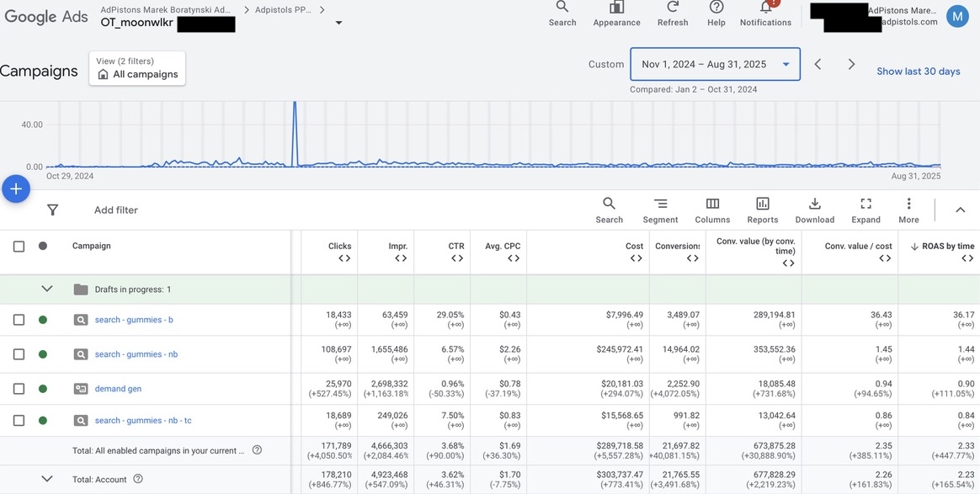Click the Adpistols PP breadcrumb
This screenshot has height=494, width=980.
click(x=285, y=10)
